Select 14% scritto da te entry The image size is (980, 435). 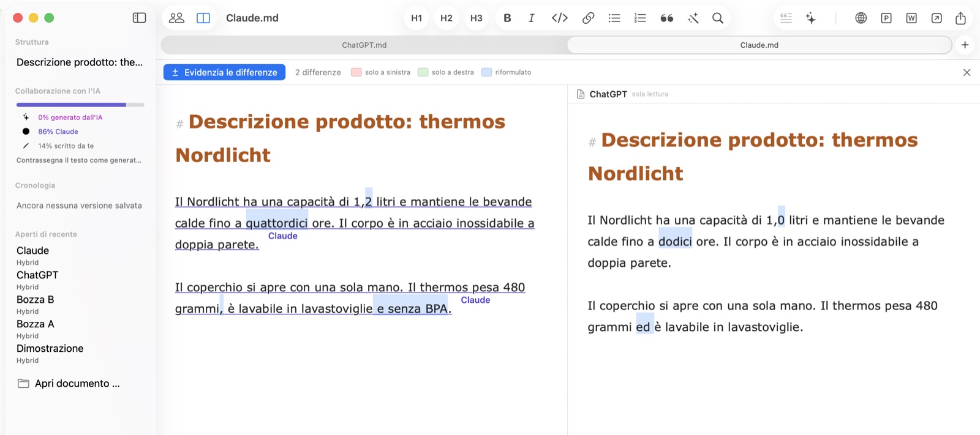pos(66,146)
